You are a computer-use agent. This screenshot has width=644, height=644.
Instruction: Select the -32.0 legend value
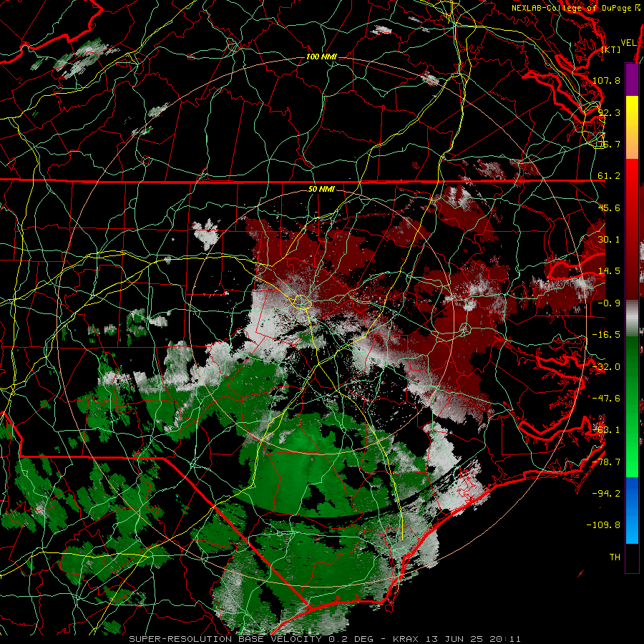pos(606,367)
